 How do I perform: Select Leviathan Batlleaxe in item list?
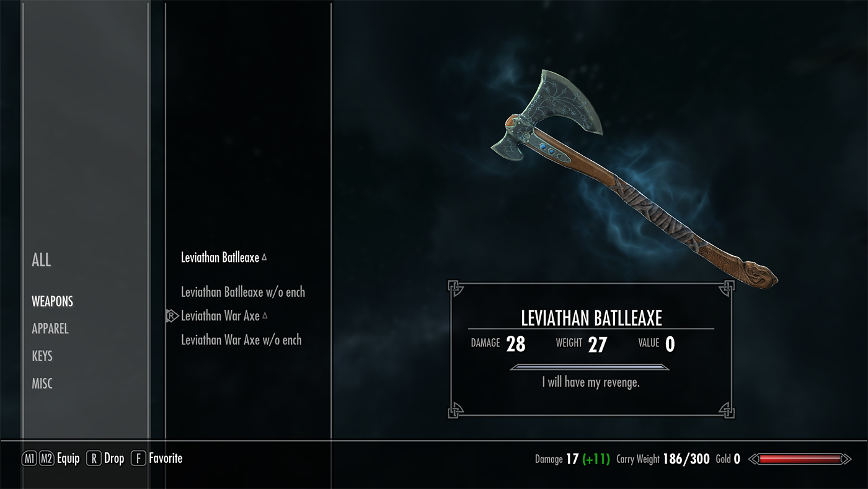click(x=220, y=258)
